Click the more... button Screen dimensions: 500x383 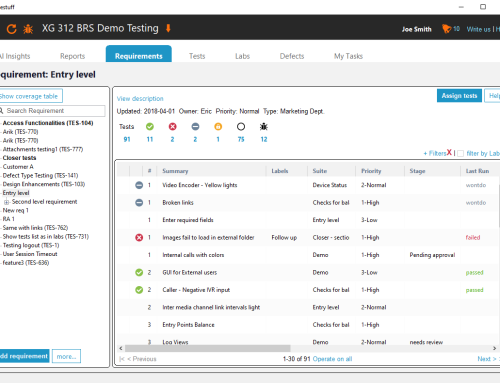66,356
